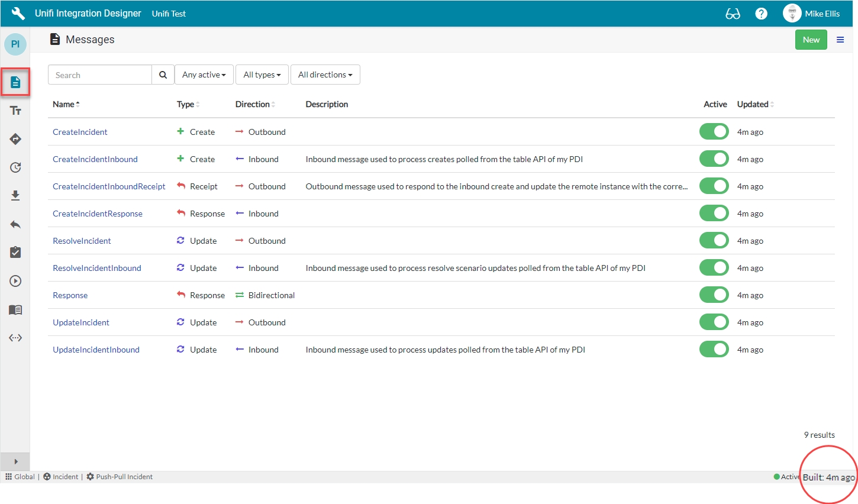Click into the Search input field
This screenshot has width=858, height=504.
pyautogui.click(x=99, y=75)
